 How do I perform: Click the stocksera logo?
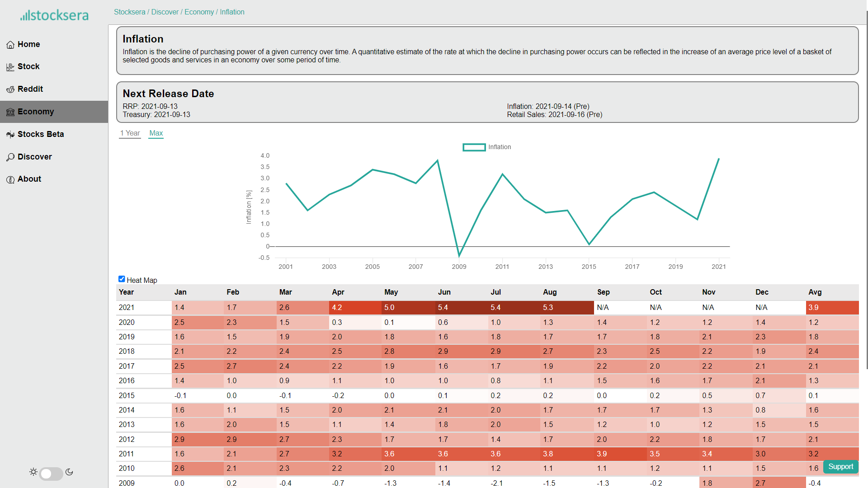[x=54, y=15]
